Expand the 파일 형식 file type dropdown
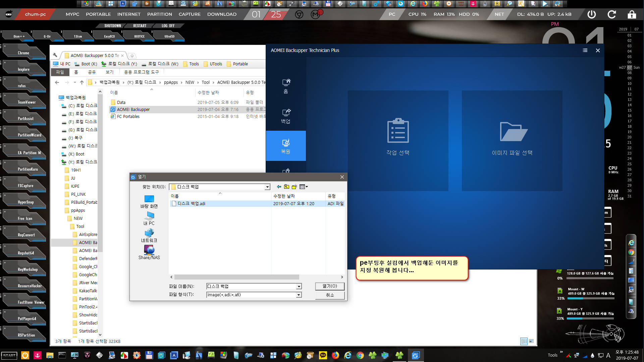The height and width of the screenshot is (362, 644). click(299, 295)
